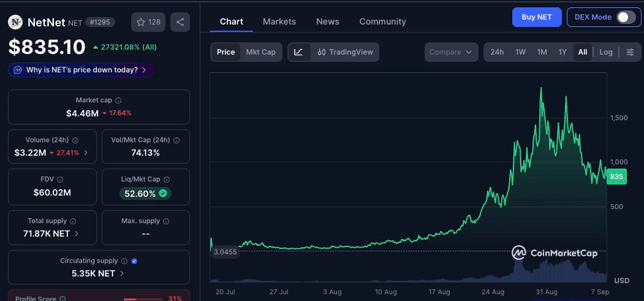Click the 3.0455 starting price label

pos(225,252)
